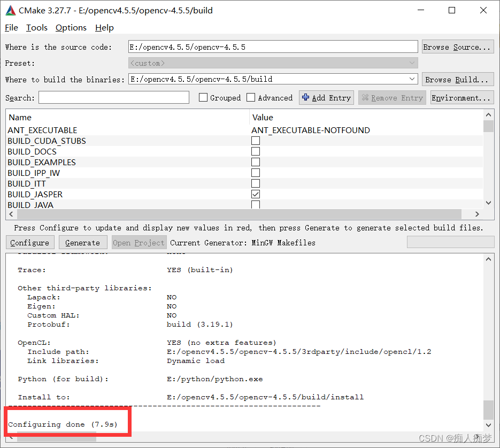Open the Help menu

(104, 28)
